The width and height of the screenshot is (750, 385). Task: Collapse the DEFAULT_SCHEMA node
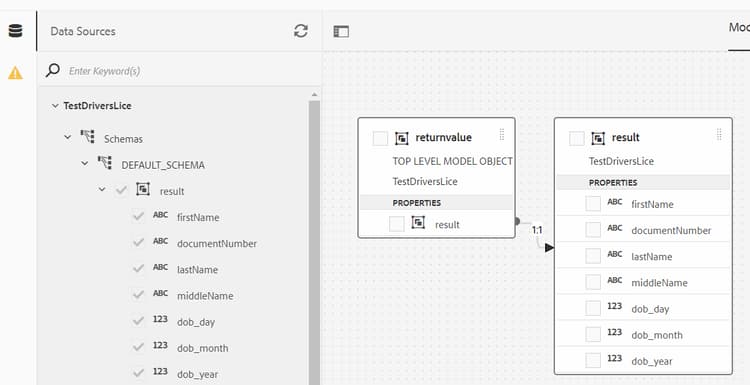pos(85,163)
